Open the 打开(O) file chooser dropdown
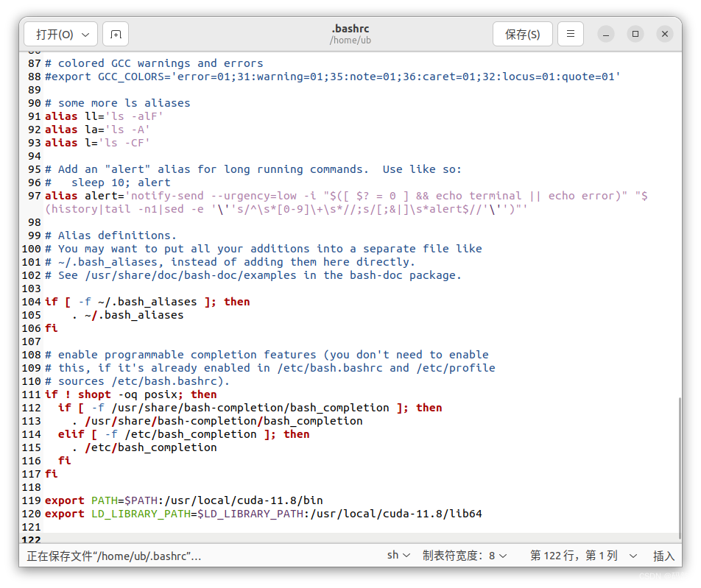 (61, 34)
